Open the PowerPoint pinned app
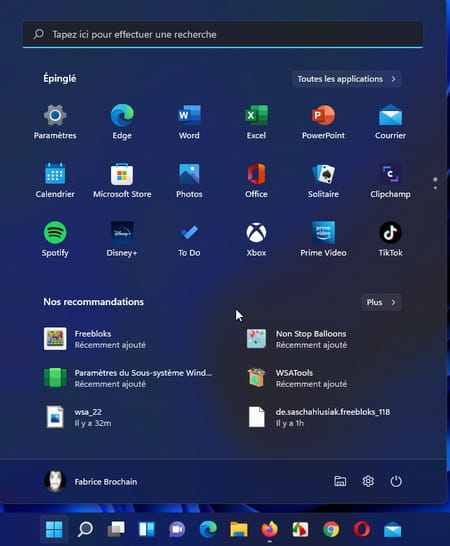Viewport: 450px width, 546px height. tap(323, 122)
